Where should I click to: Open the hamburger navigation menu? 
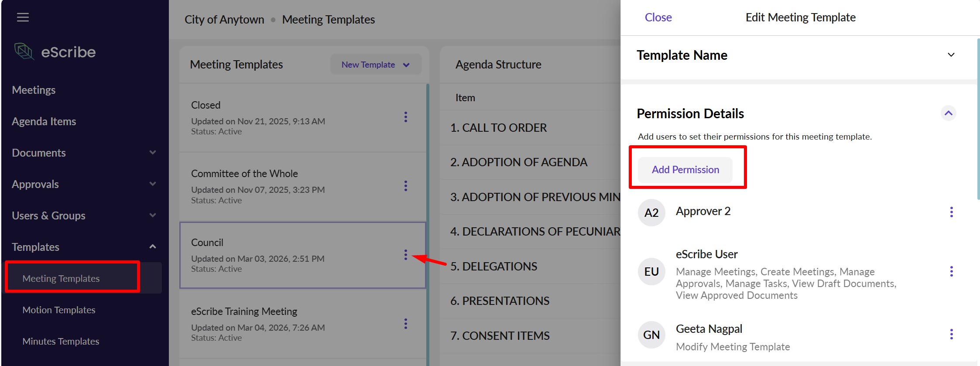click(23, 17)
